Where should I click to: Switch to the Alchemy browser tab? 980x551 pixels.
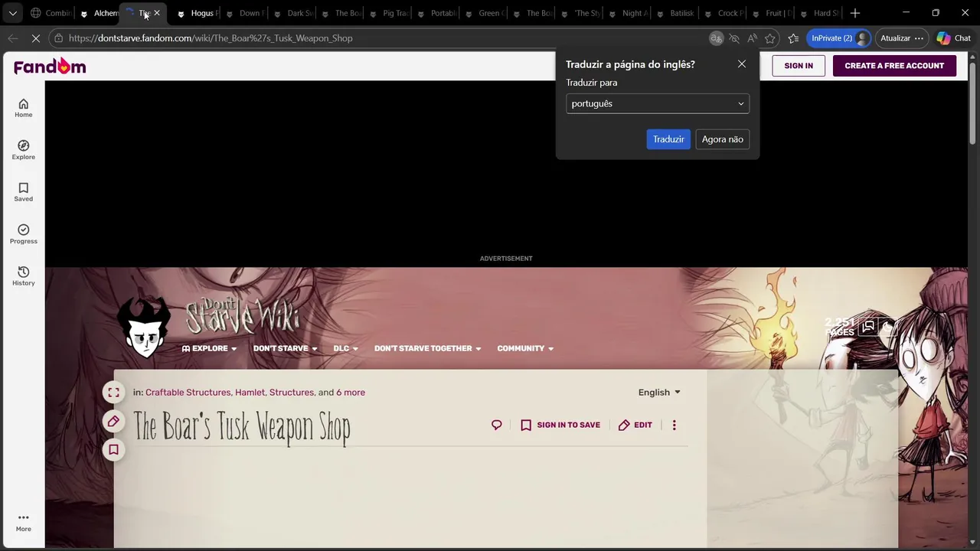pyautogui.click(x=98, y=13)
